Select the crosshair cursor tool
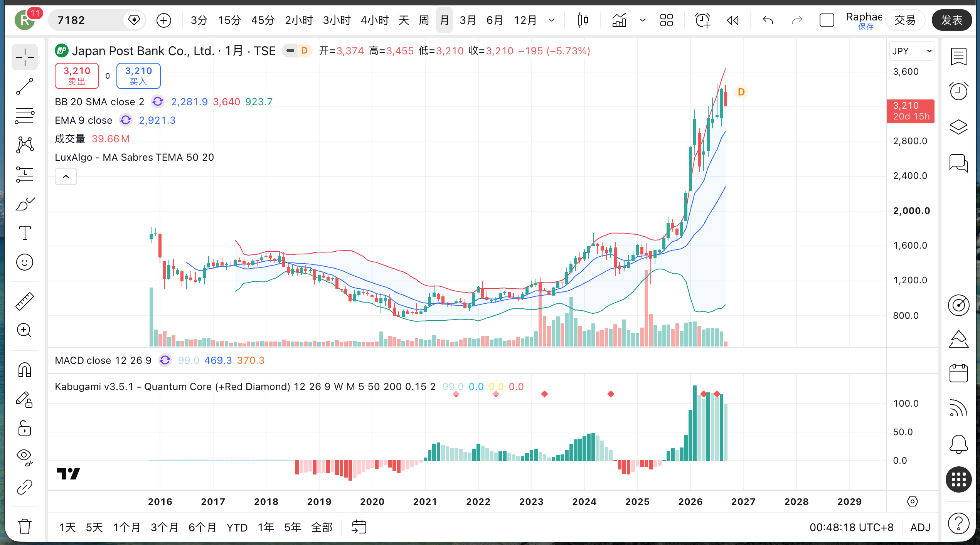 click(x=25, y=57)
